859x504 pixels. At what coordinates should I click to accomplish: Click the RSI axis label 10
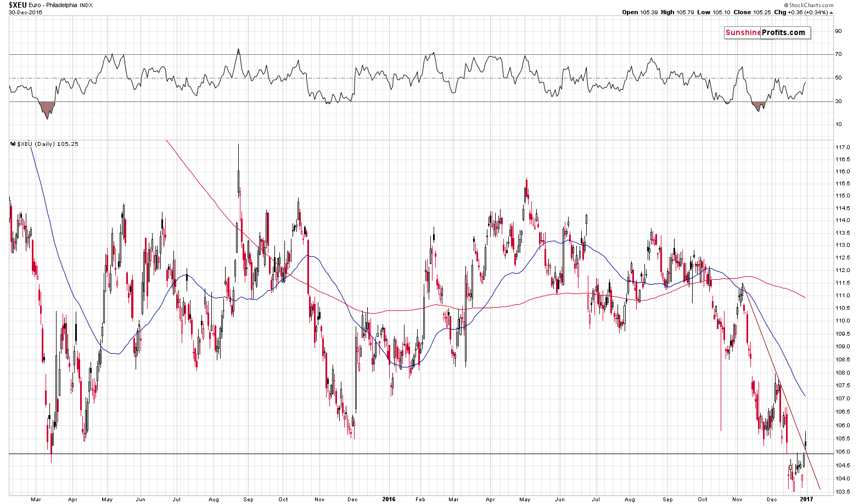point(839,124)
